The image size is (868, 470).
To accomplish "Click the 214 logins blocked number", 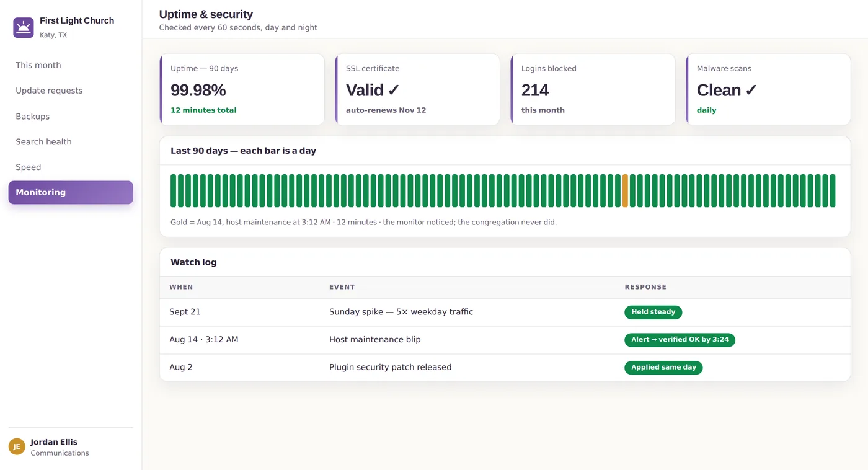I will click(x=535, y=91).
